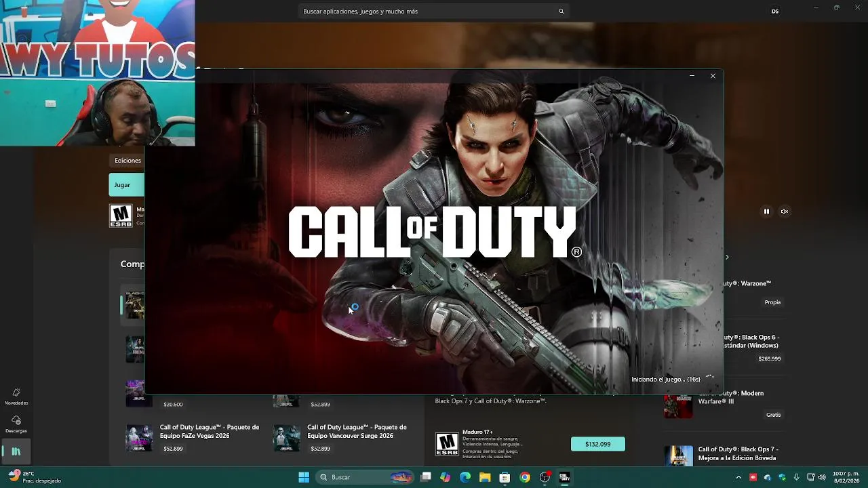Open the Black Ops 7 Bóveda thumbnail
The width and height of the screenshot is (868, 488).
(x=678, y=455)
